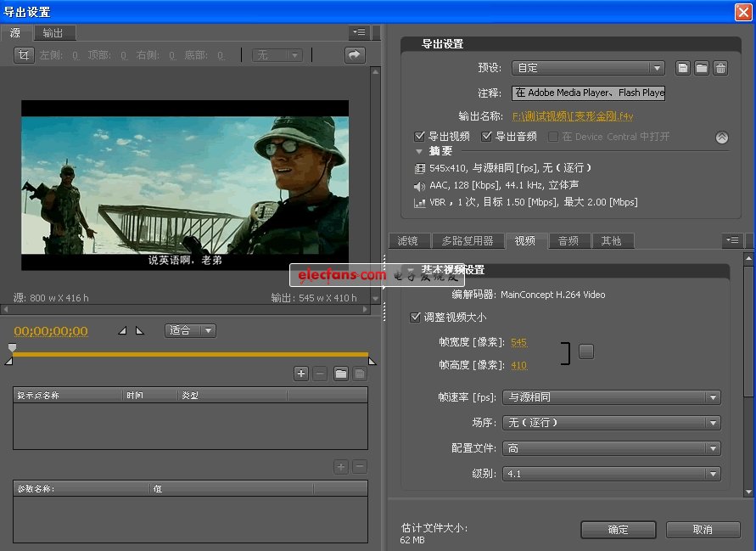The image size is (756, 551).
Task: Click the timeline playhead marker
Action: (x=12, y=348)
